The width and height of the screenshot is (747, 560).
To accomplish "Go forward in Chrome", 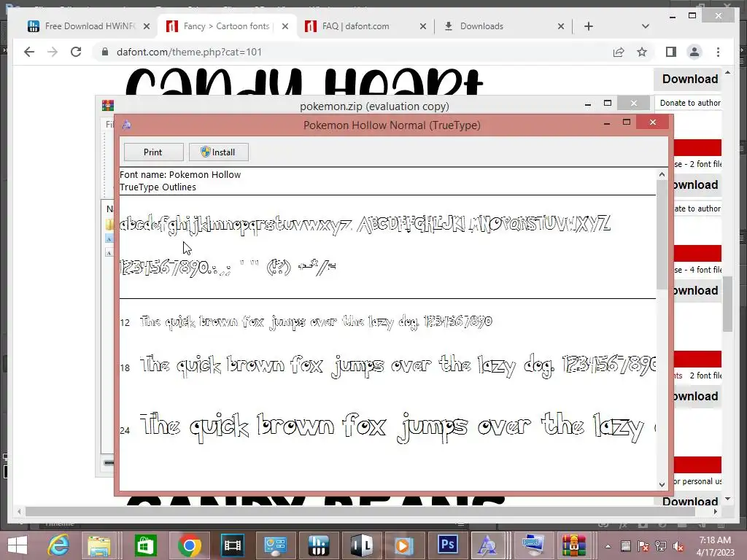I will pos(53,52).
